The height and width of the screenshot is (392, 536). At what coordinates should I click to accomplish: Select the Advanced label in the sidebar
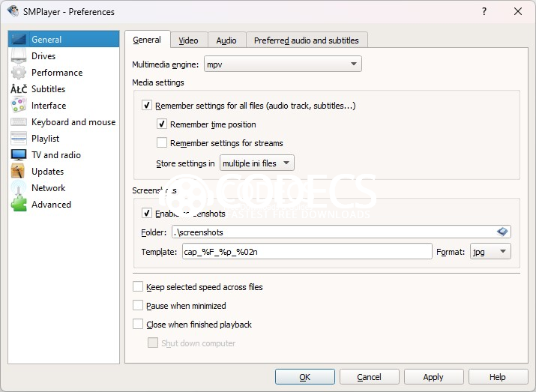pos(51,204)
